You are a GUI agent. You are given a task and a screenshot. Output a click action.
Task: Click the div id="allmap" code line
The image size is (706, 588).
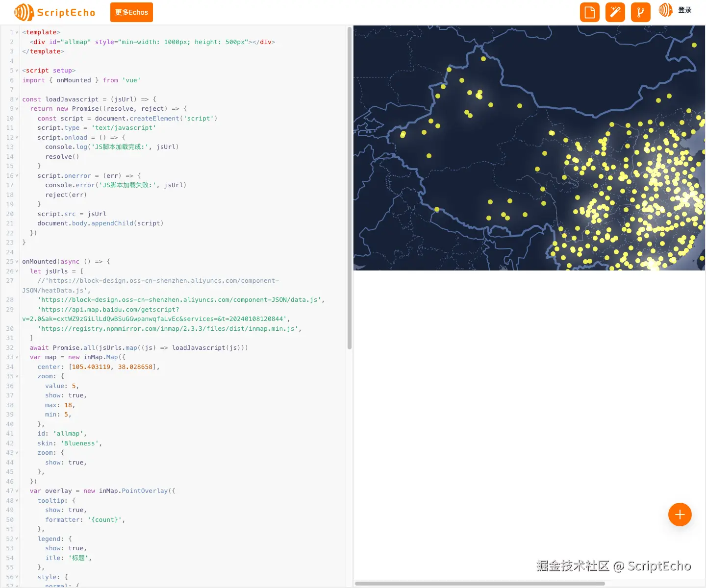pos(152,42)
